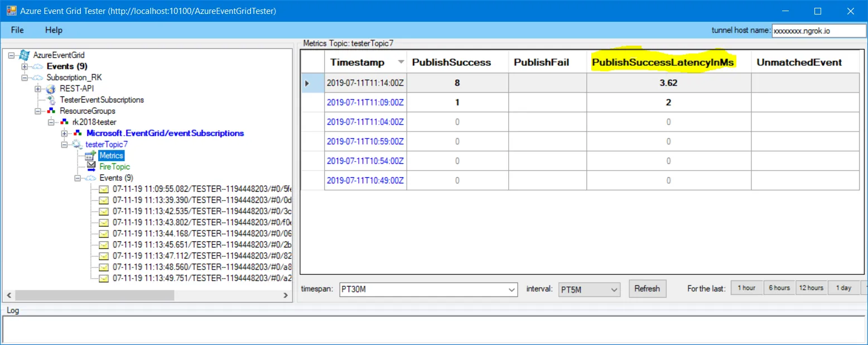
Task: Click envelope icon of event 11:13:43.802
Action: (x=104, y=222)
